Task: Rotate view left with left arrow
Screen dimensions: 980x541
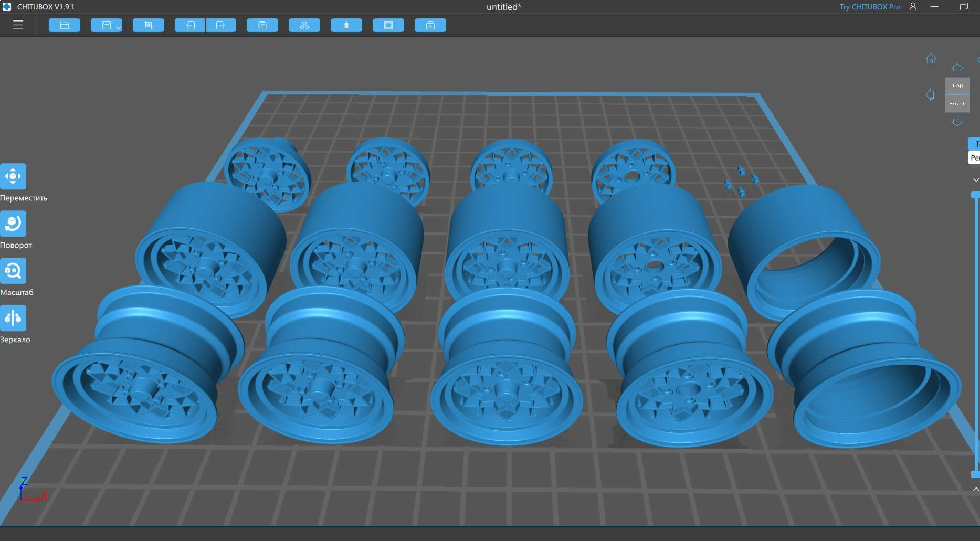Action: (x=930, y=94)
